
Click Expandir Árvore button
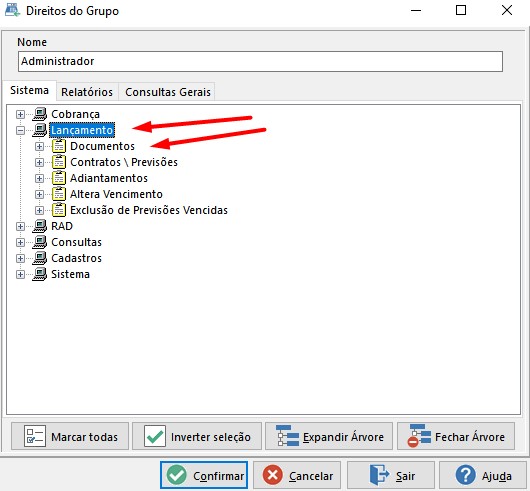329,436
